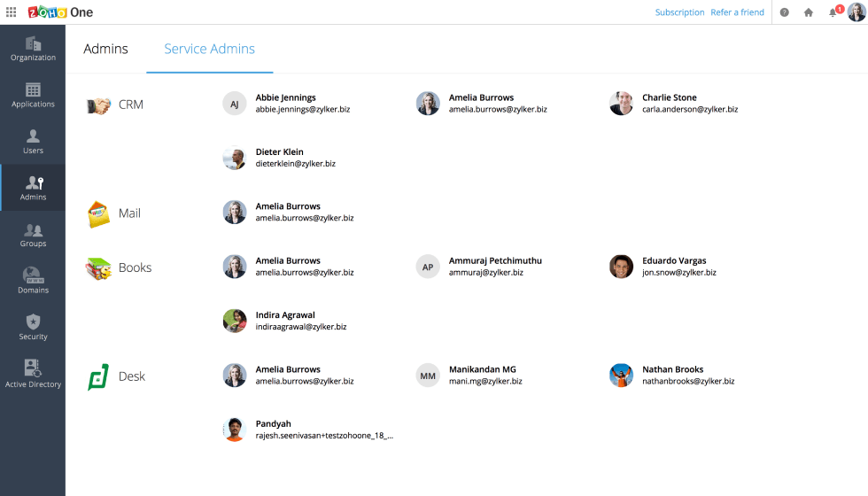
Task: Click the MM avatar for Manikandan MG
Action: coord(428,376)
